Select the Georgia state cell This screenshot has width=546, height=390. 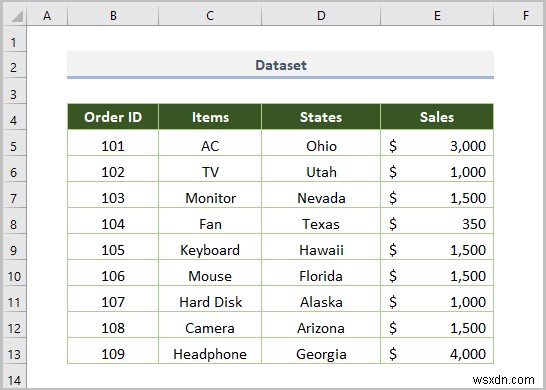321,351
